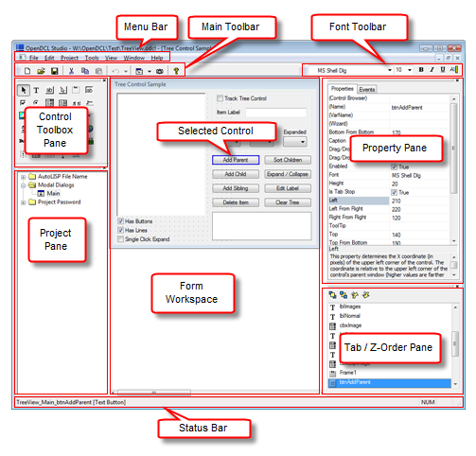This screenshot has height=456, width=476.
Task: Open the font size dropdown
Action: pos(410,70)
